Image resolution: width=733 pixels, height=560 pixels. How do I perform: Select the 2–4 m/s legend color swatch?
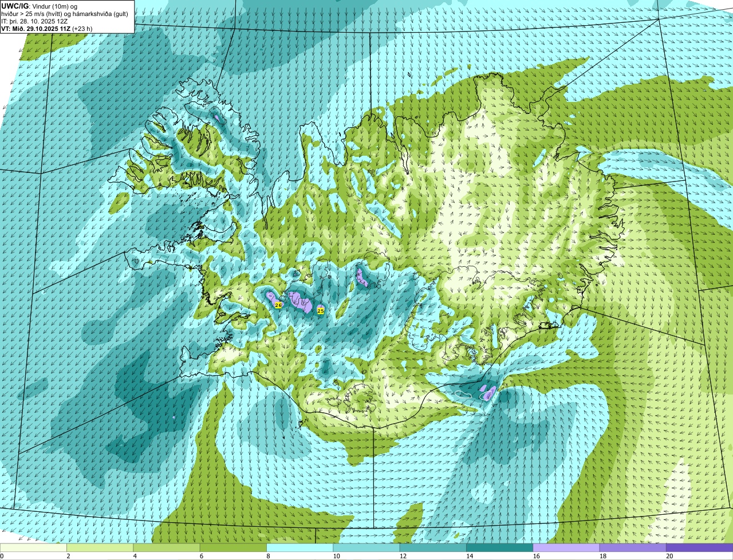pos(100,547)
